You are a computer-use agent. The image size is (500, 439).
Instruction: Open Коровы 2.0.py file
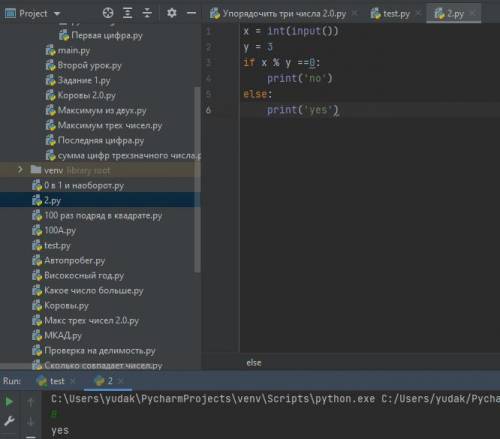tap(80, 96)
